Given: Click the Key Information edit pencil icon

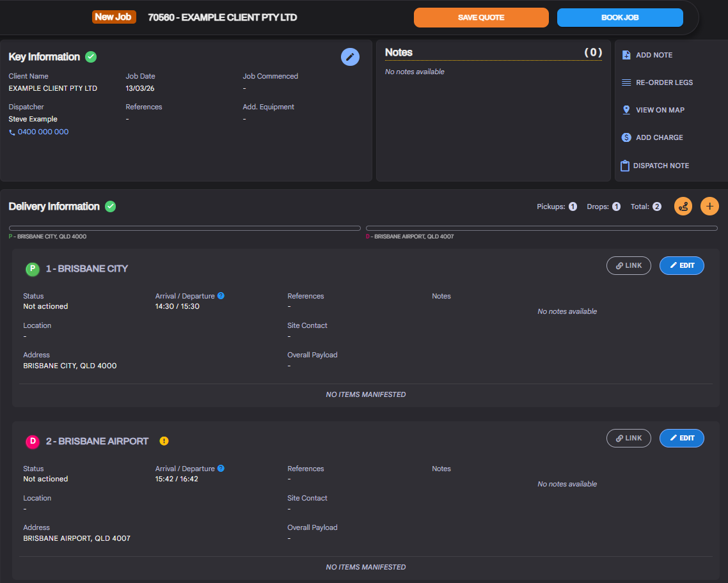Looking at the screenshot, I should point(350,57).
